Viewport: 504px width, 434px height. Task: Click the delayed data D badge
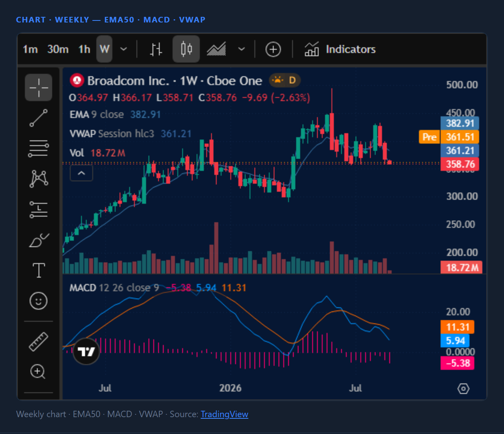285,81
